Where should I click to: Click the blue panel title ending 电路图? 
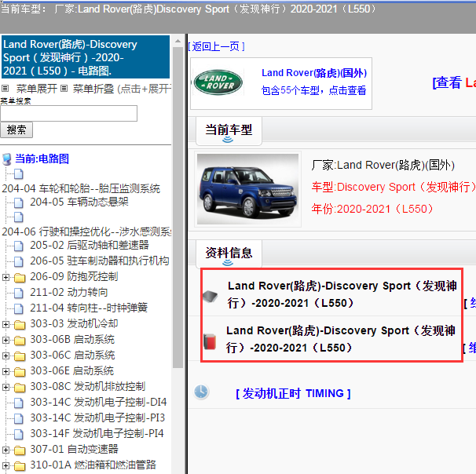click(x=86, y=57)
